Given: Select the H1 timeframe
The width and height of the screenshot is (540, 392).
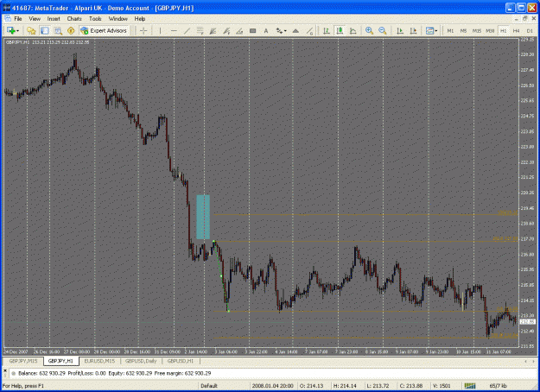Looking at the screenshot, I should pos(503,30).
